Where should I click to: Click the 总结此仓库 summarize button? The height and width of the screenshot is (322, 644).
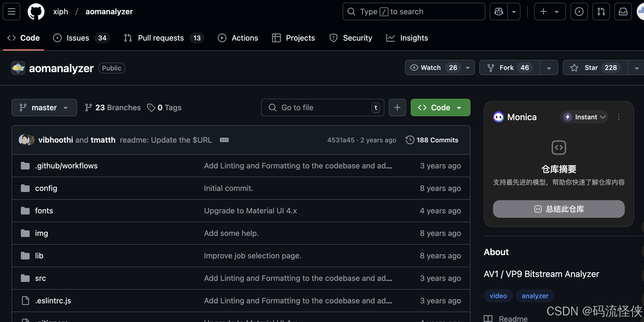coord(559,209)
